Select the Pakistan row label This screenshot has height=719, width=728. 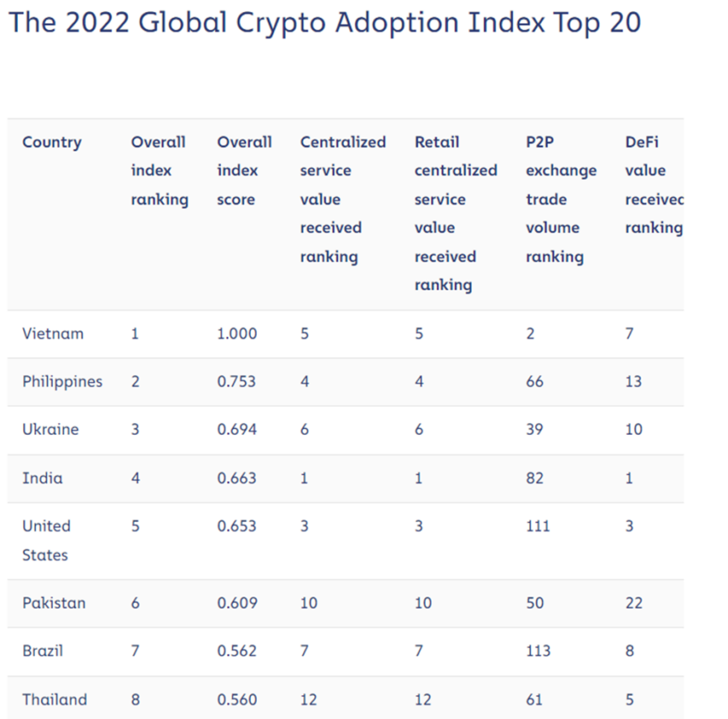(x=54, y=603)
